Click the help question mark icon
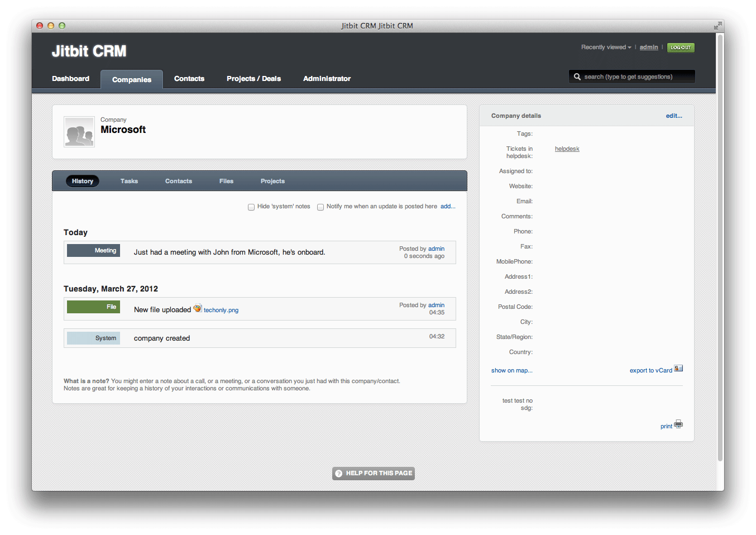 pos(338,474)
